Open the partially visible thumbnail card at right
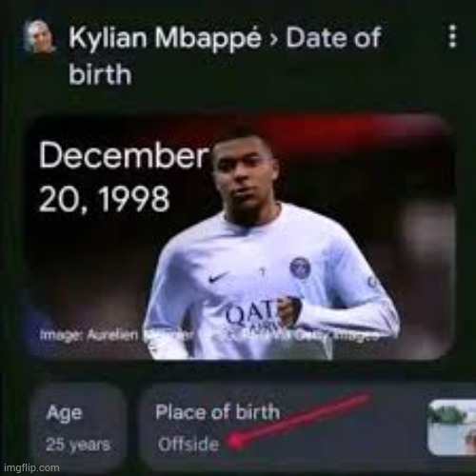This screenshot has height=476, width=476. (452, 427)
